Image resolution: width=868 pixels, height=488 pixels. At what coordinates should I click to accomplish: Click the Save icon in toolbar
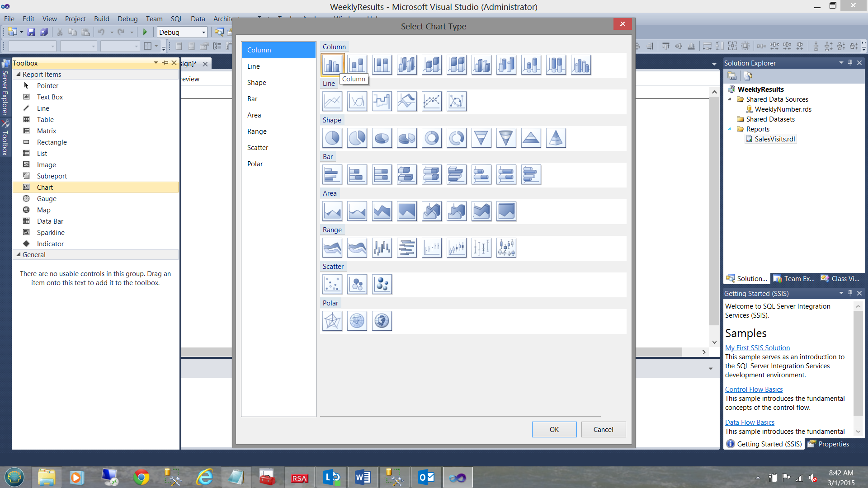point(31,32)
